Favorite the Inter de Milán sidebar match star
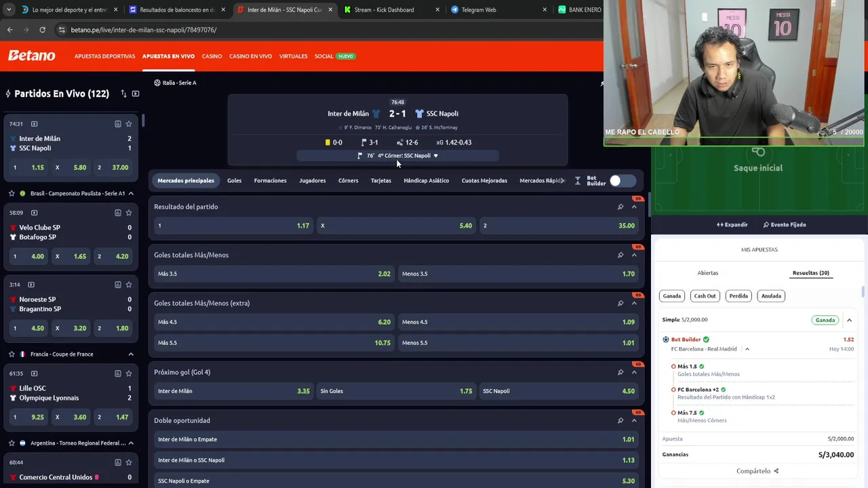The height and width of the screenshot is (488, 868). click(129, 124)
